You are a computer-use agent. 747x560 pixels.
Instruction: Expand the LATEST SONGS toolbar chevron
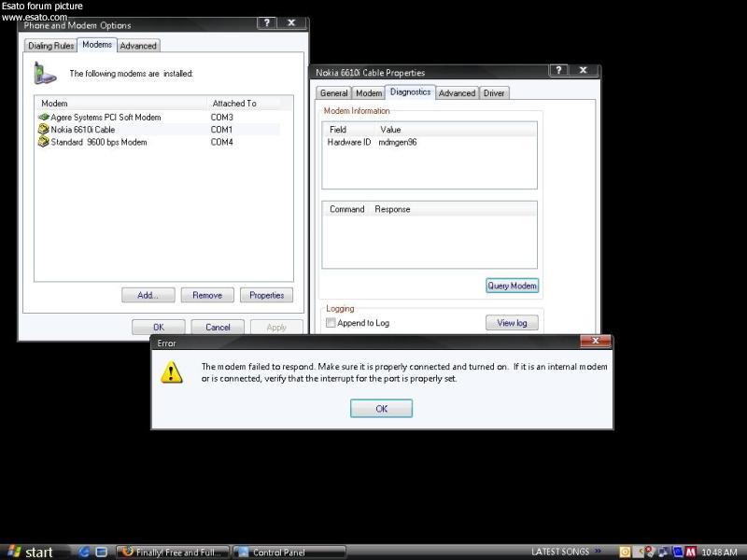coord(598,552)
